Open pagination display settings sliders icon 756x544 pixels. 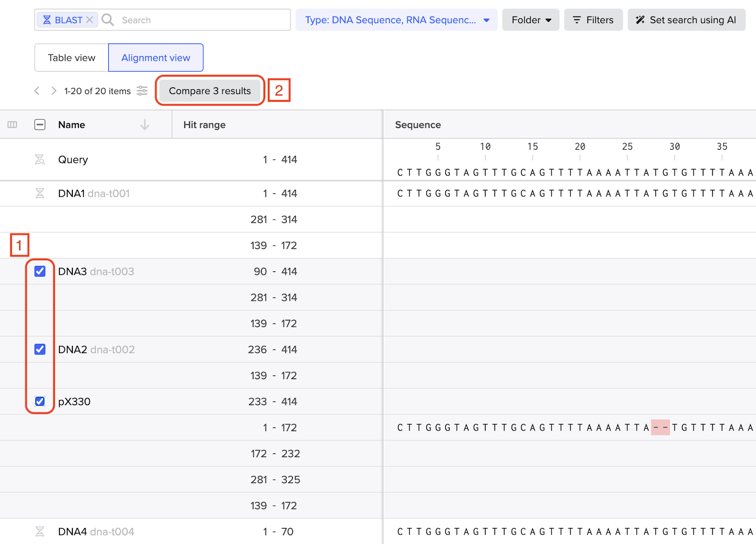point(142,91)
